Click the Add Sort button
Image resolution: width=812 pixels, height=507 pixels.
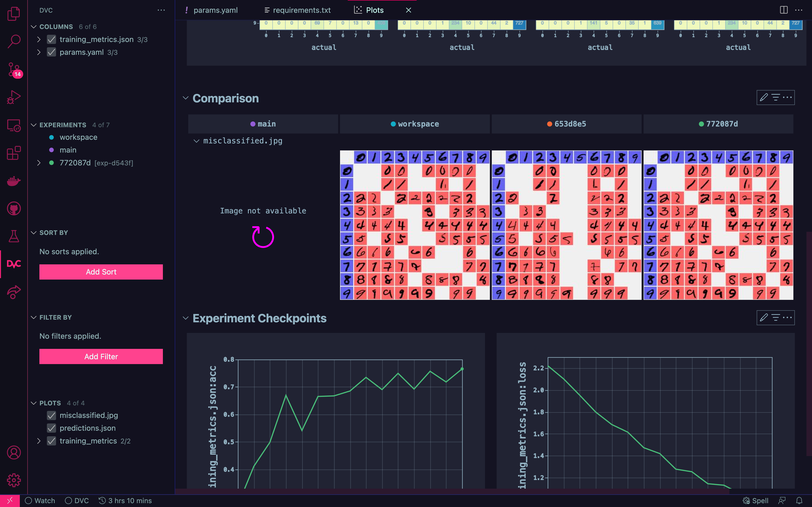[x=101, y=272]
